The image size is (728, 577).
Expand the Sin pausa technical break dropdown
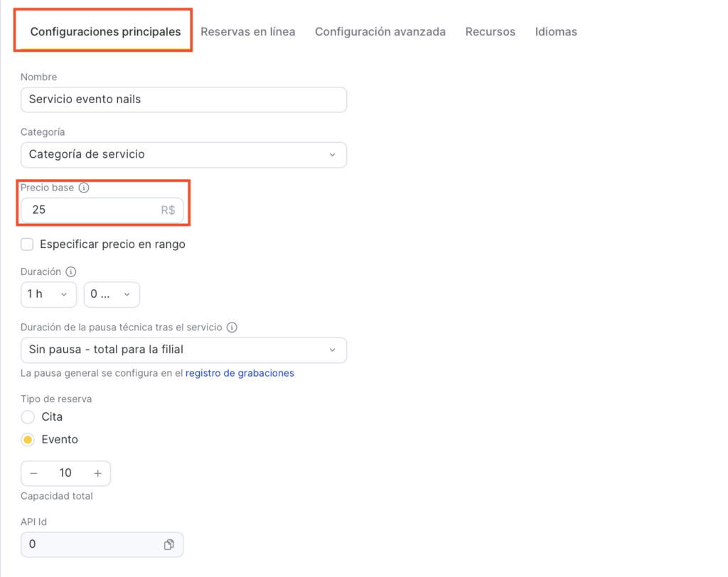tap(183, 350)
